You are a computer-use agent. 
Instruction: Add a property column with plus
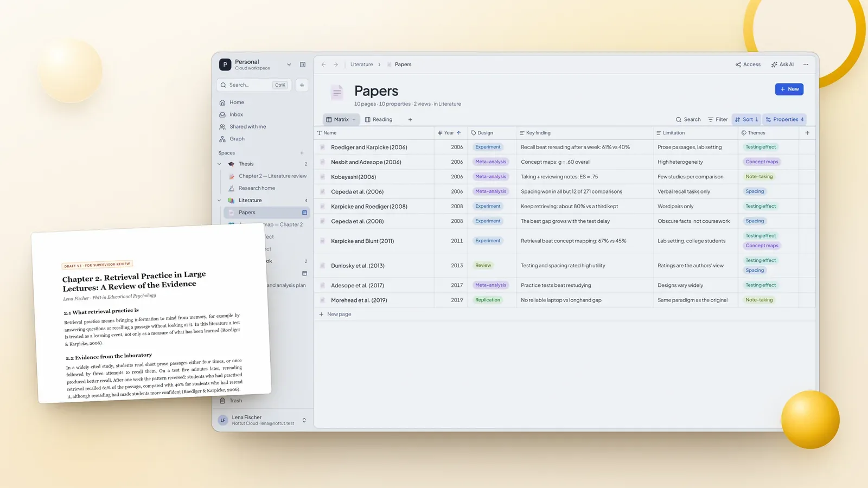click(807, 133)
